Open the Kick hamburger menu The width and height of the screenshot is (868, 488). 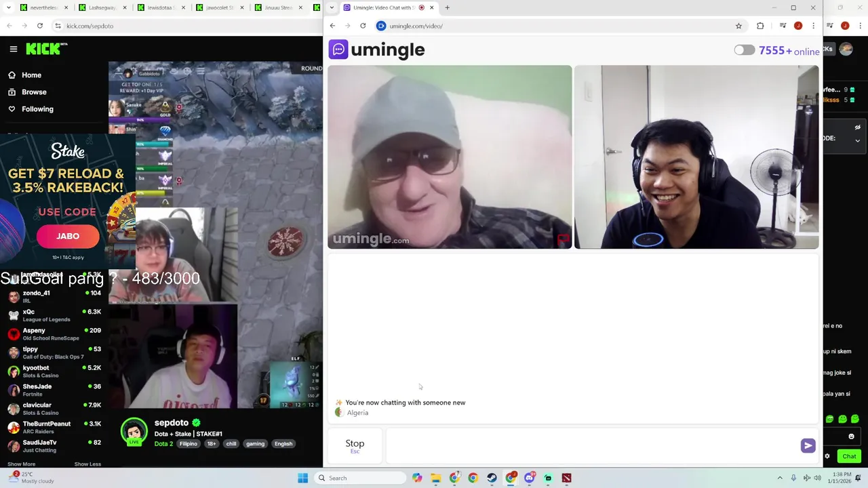click(x=13, y=49)
